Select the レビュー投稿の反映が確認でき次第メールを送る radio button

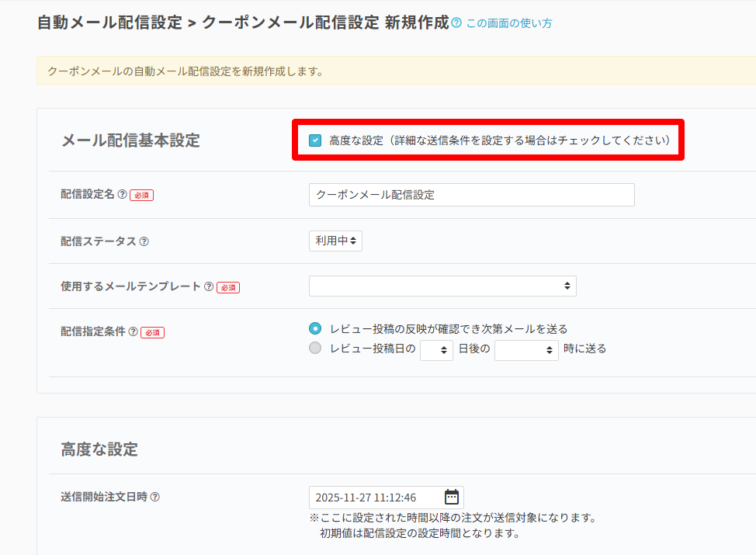315,328
